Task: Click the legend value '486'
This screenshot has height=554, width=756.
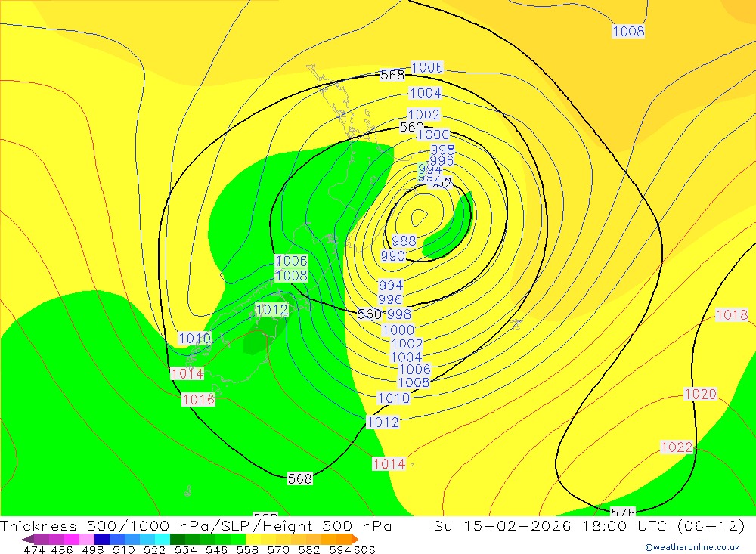Action: point(62,549)
